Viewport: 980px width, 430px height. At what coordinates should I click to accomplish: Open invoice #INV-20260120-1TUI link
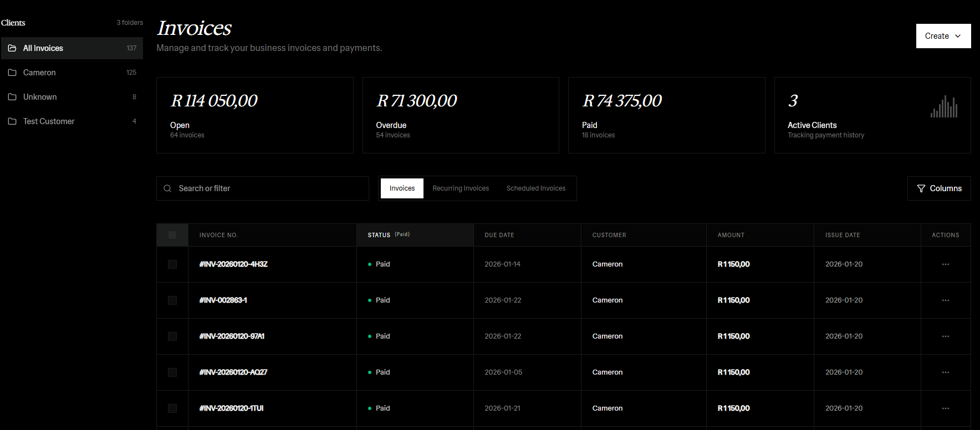click(x=231, y=408)
